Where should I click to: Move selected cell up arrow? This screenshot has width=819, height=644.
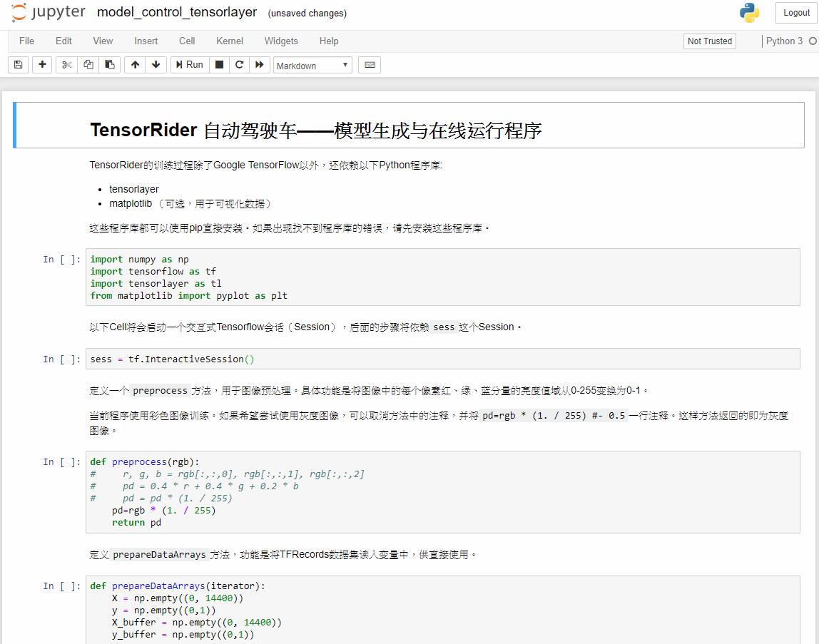(x=136, y=65)
